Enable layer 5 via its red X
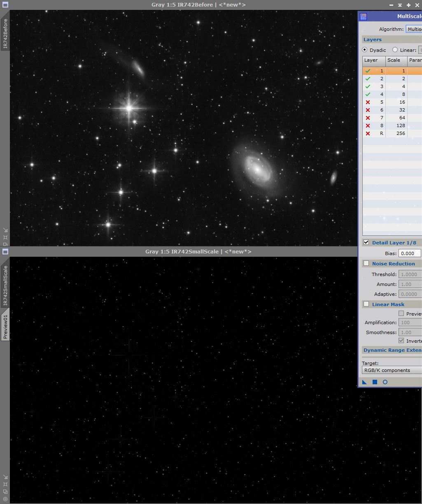422x504 pixels. coord(368,102)
